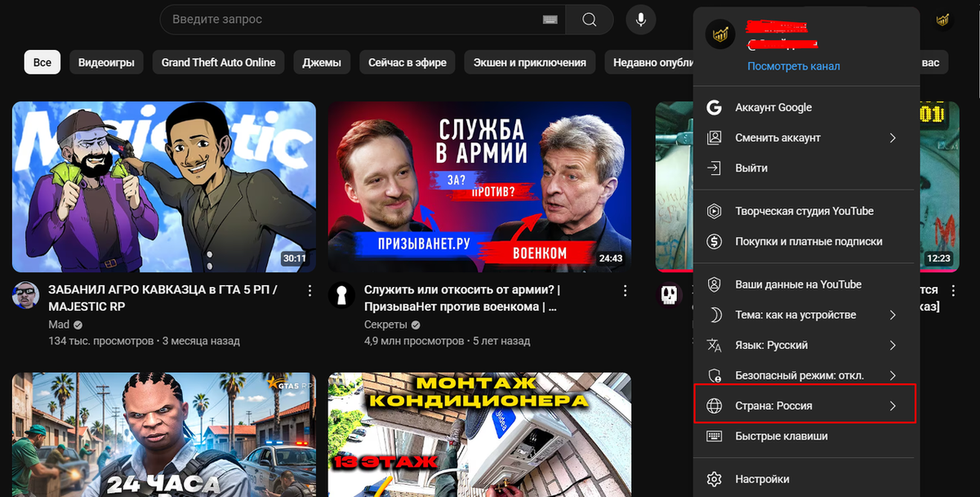Select the Недавно опубликованные chip

pos(649,62)
